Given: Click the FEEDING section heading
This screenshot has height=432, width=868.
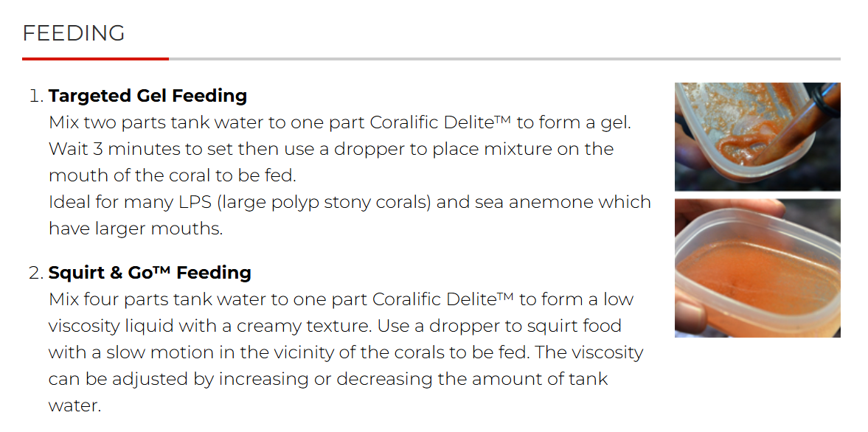Looking at the screenshot, I should [74, 33].
